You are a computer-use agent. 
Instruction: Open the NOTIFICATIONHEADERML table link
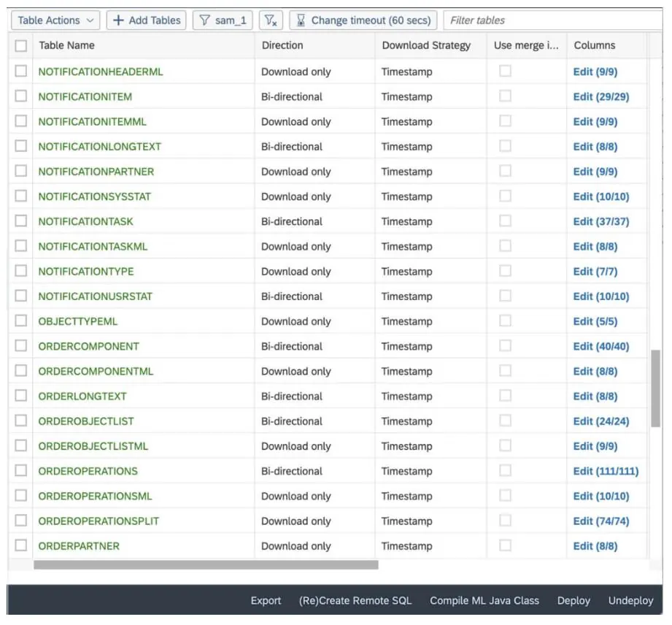click(x=101, y=72)
